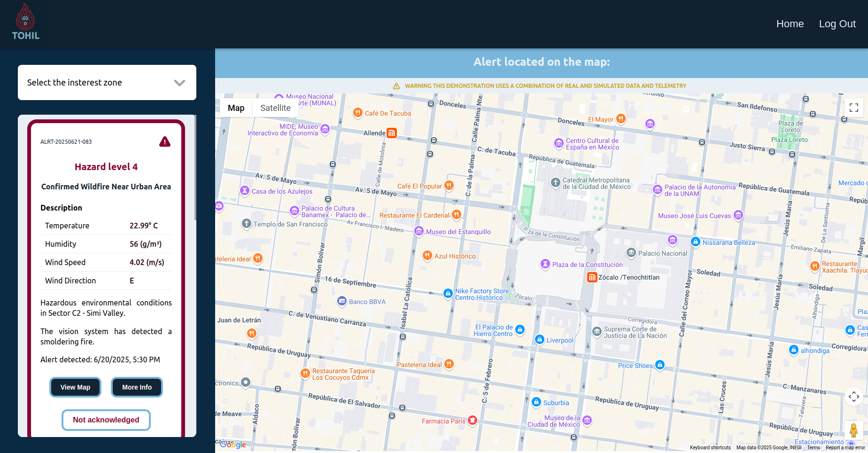
Task: Click the TOHIL logo
Action: [x=25, y=22]
